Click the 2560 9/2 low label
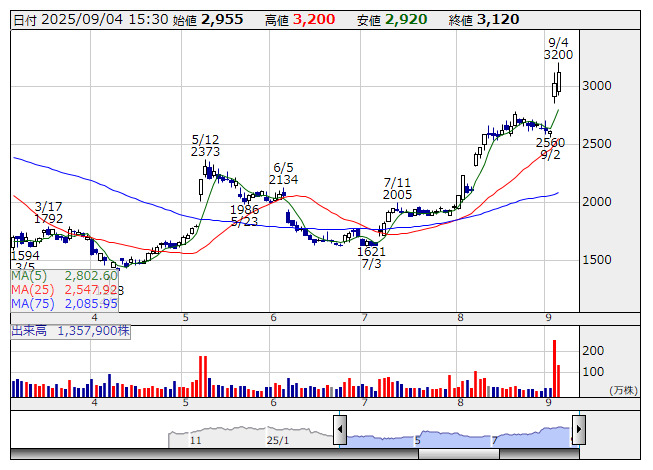The height and width of the screenshot is (470, 653). [x=551, y=149]
